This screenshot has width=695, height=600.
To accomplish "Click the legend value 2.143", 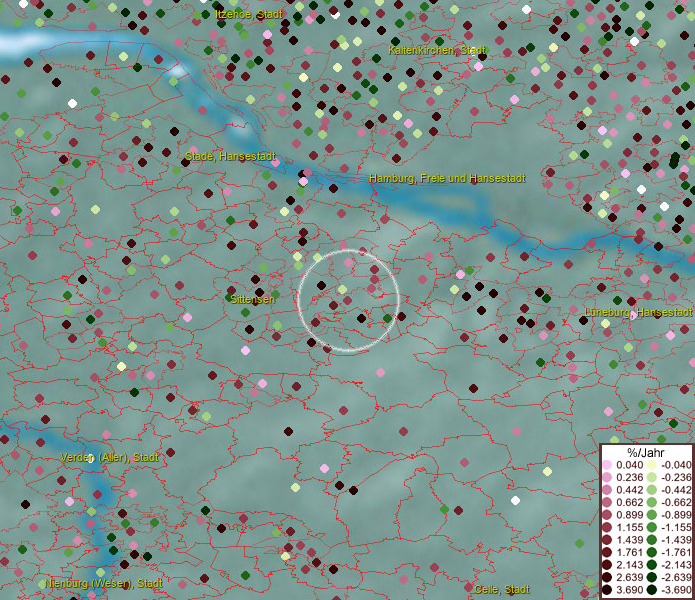I will [629, 565].
